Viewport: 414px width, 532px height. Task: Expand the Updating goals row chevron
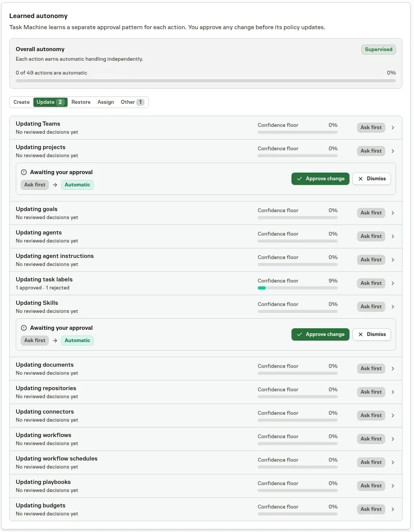(x=393, y=213)
